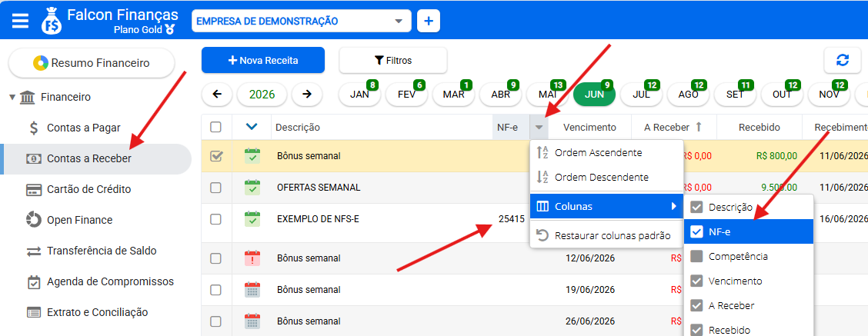Click the Recebido column header
868x336 pixels.
pos(759,128)
